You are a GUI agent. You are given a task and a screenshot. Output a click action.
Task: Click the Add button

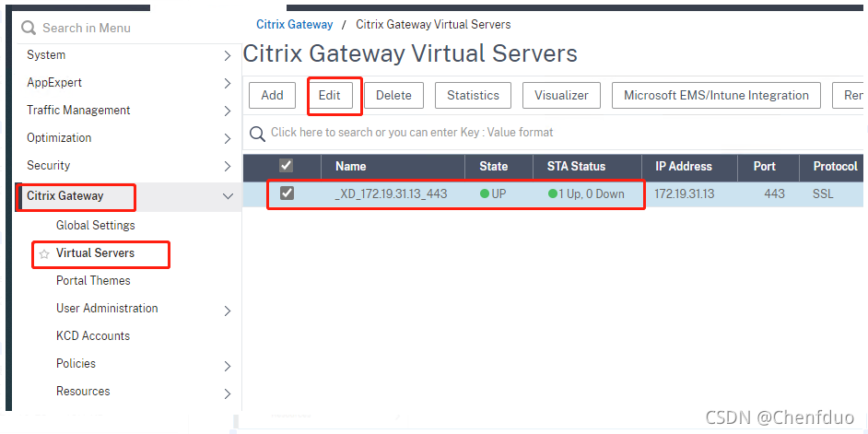272,95
